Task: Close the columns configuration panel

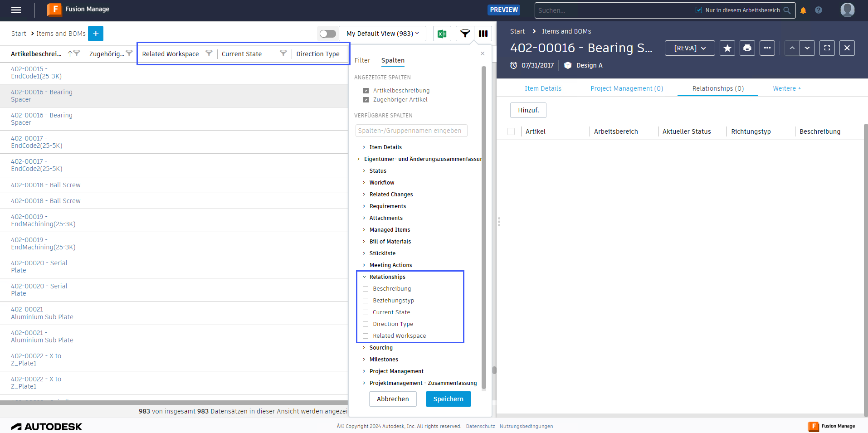Action: point(483,54)
